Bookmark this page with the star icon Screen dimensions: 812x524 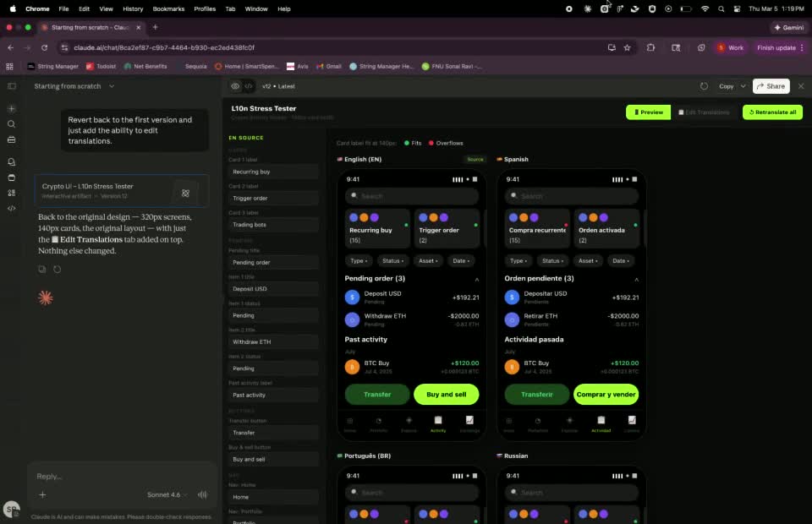point(627,47)
